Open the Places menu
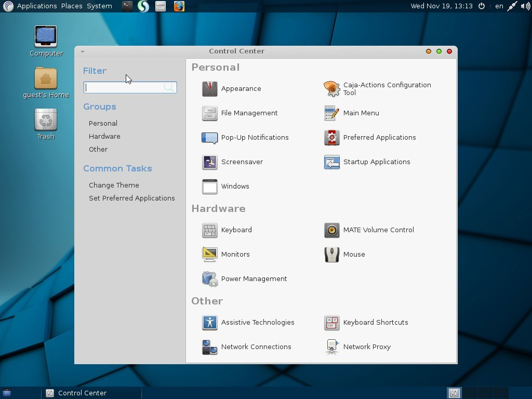The width and height of the screenshot is (532, 399). coord(72,6)
